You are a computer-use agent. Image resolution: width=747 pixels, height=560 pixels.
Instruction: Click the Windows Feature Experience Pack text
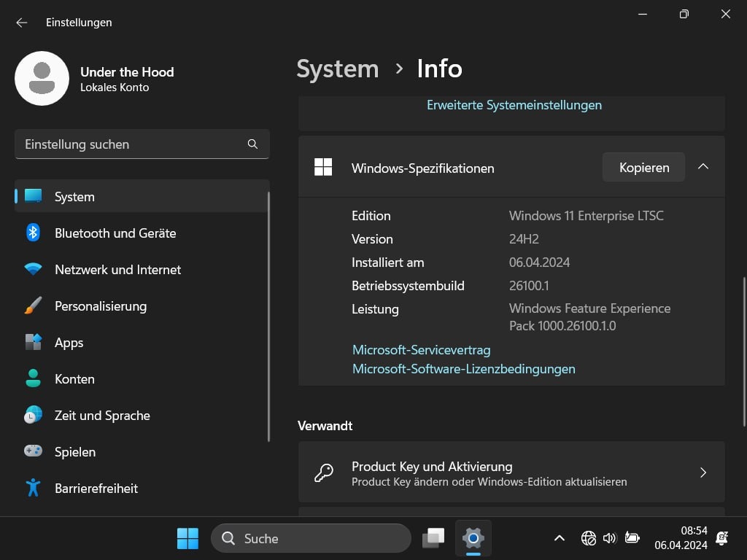pos(589,317)
